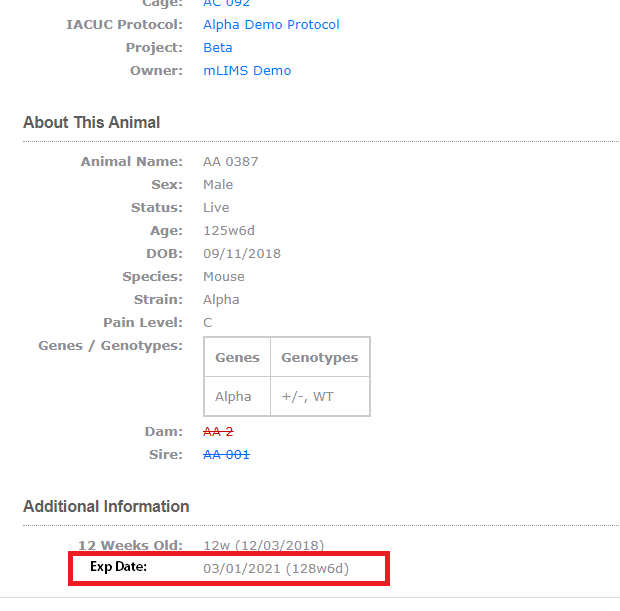Viewport: 620px width, 611px height.
Task: Click the Sex label
Action: [167, 185]
